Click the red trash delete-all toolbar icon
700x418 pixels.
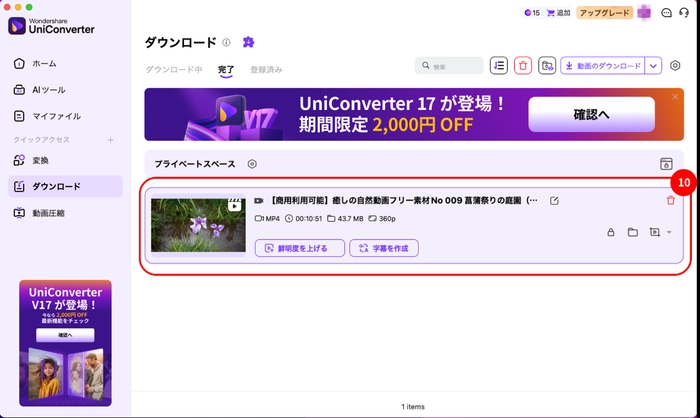tap(523, 66)
